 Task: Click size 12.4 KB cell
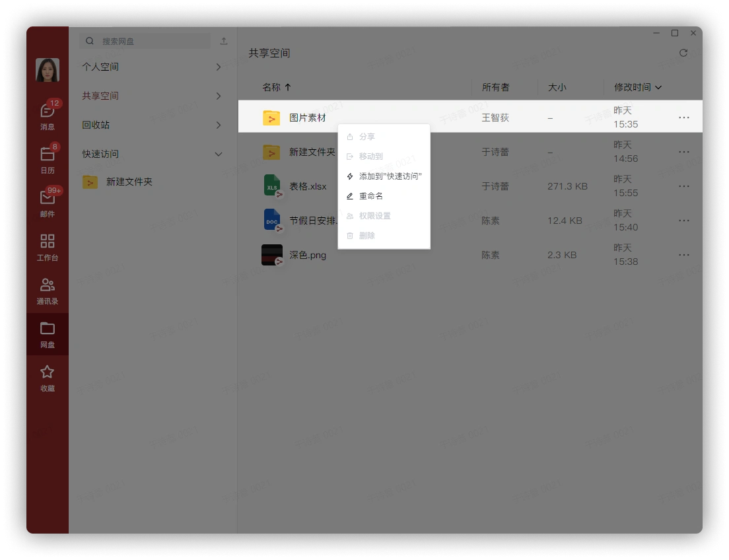click(565, 221)
